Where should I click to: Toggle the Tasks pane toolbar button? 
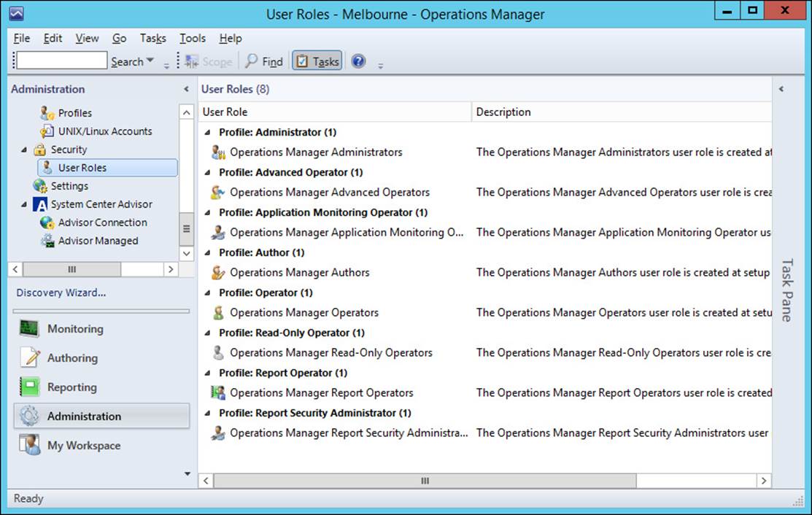(317, 61)
